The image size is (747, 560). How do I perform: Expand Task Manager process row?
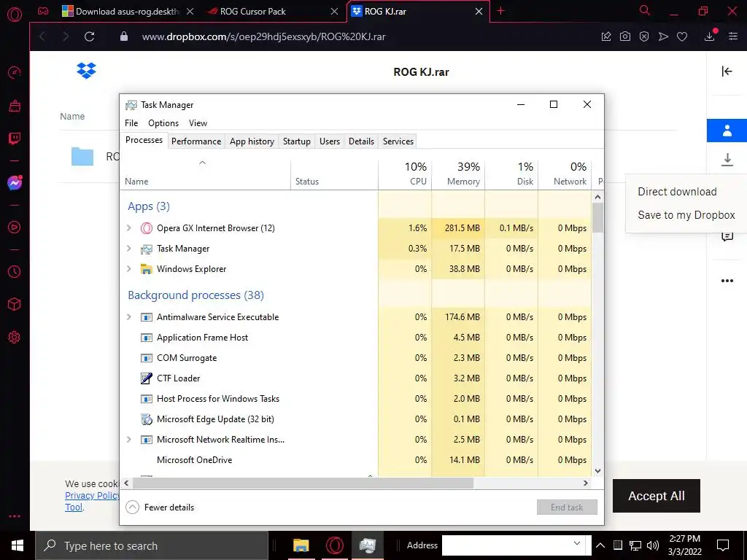pyautogui.click(x=128, y=249)
